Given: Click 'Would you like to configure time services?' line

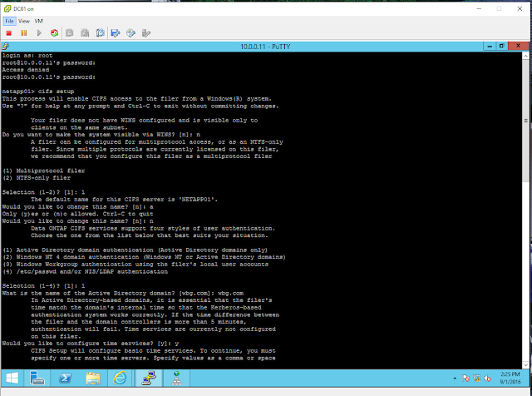Looking at the screenshot, I should (91, 344).
